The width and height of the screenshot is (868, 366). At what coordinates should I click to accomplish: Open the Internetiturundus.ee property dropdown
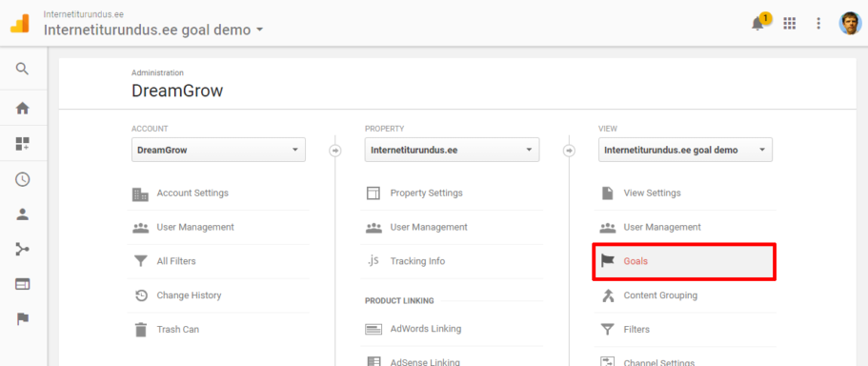452,150
